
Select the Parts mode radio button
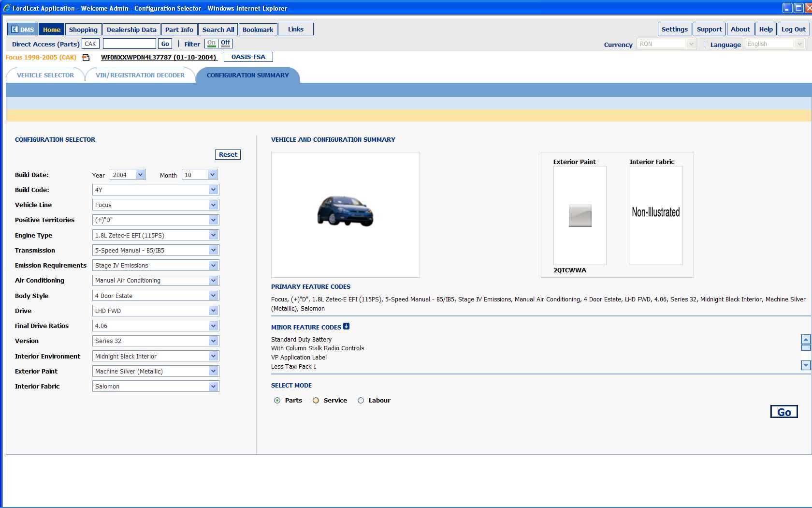[277, 401]
